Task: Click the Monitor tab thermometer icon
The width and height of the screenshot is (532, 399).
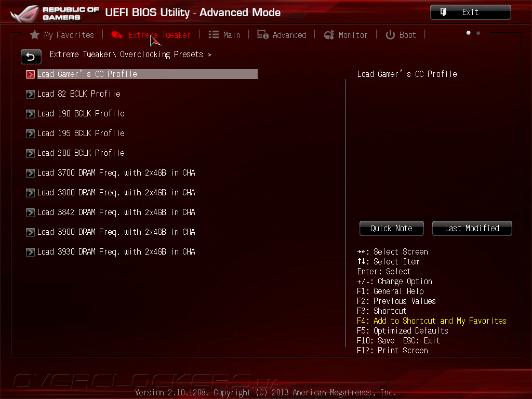Action: click(x=329, y=35)
